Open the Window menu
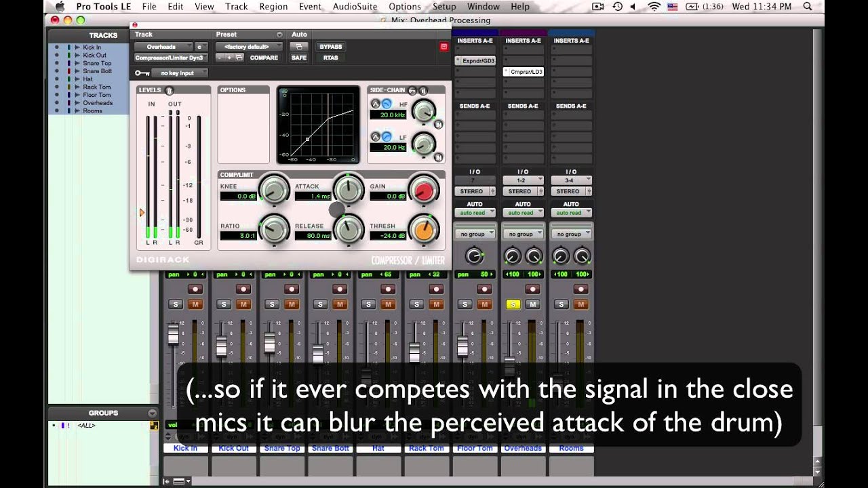 (484, 6)
